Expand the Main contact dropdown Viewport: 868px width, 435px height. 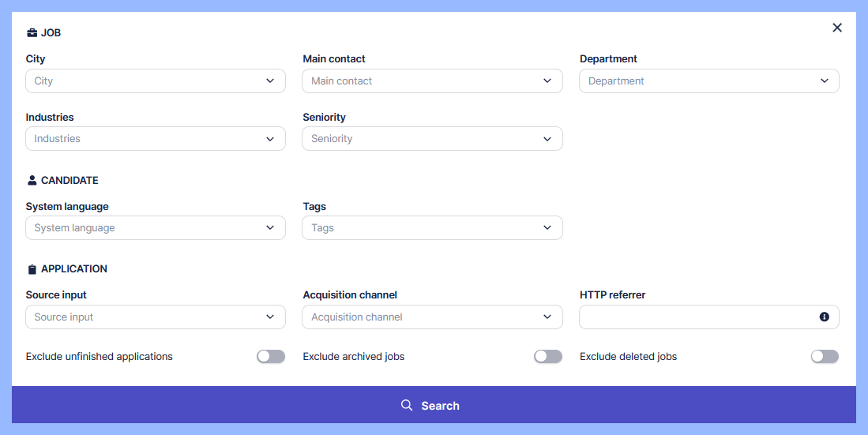(x=432, y=81)
